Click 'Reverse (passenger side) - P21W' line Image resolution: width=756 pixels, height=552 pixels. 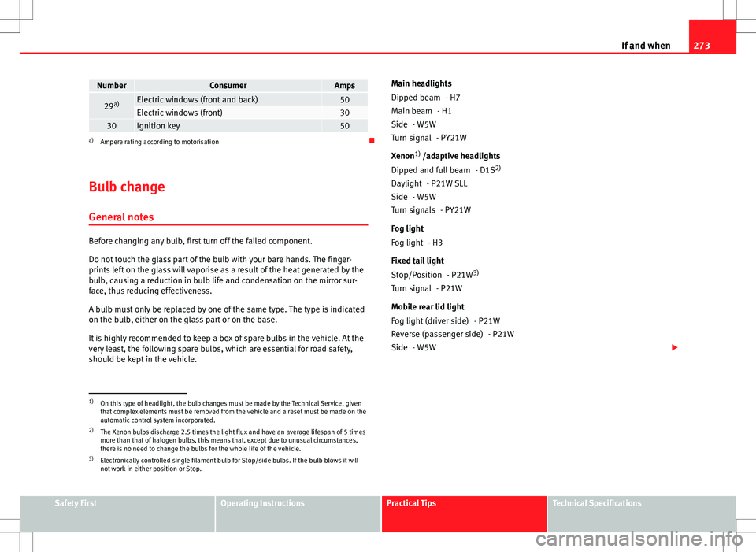click(x=453, y=334)
